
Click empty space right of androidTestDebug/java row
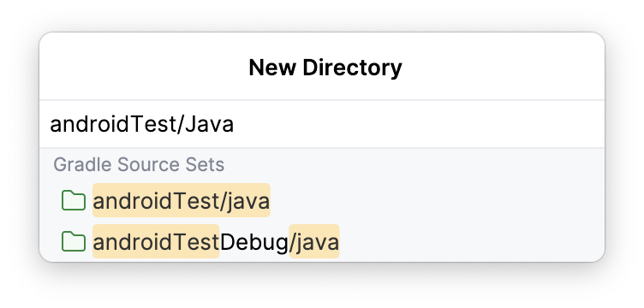pyautogui.click(x=472, y=241)
